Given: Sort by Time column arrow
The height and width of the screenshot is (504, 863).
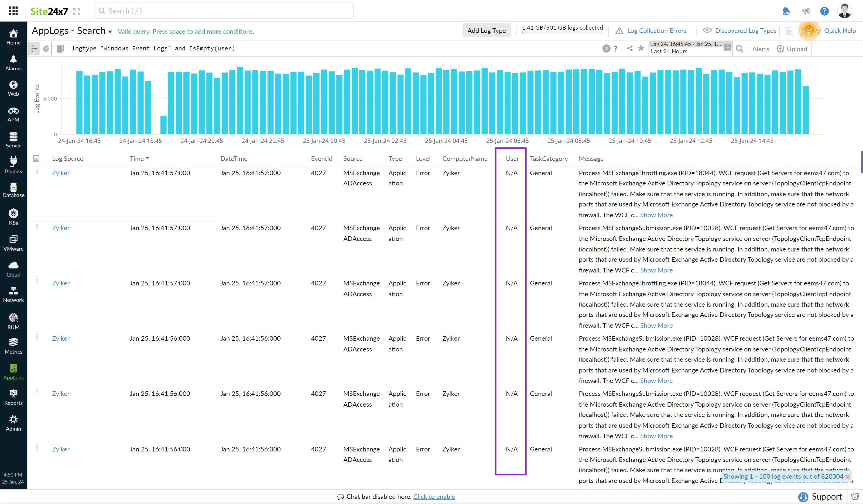Looking at the screenshot, I should click(x=148, y=158).
